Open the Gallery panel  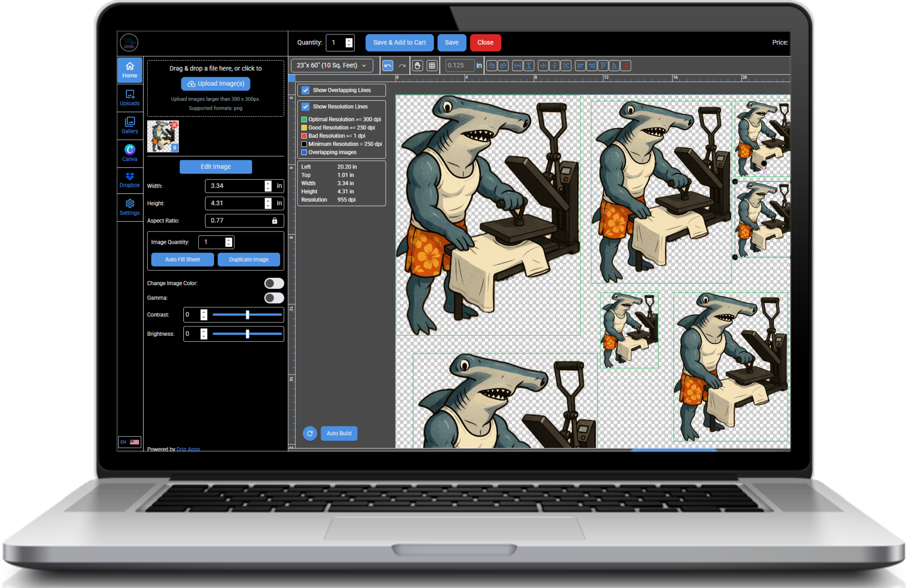[129, 126]
